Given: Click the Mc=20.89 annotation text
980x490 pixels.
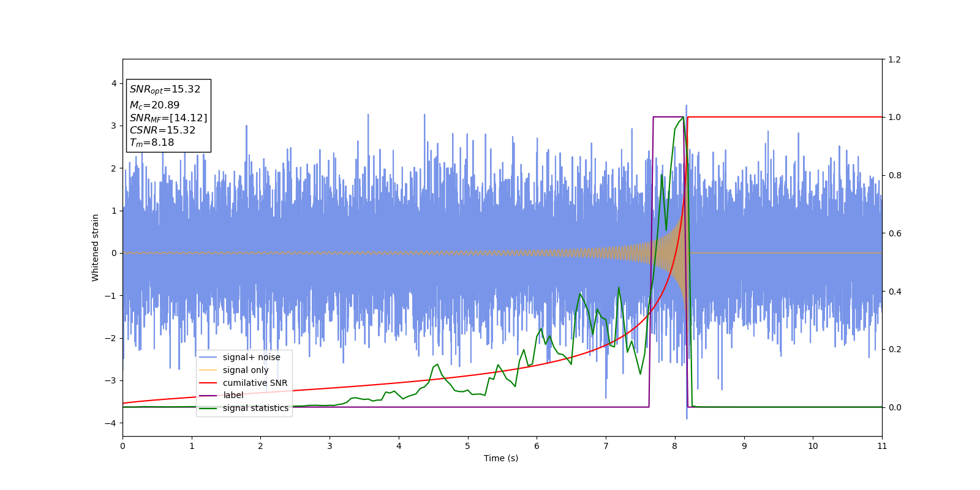Looking at the screenshot, I should click(154, 105).
